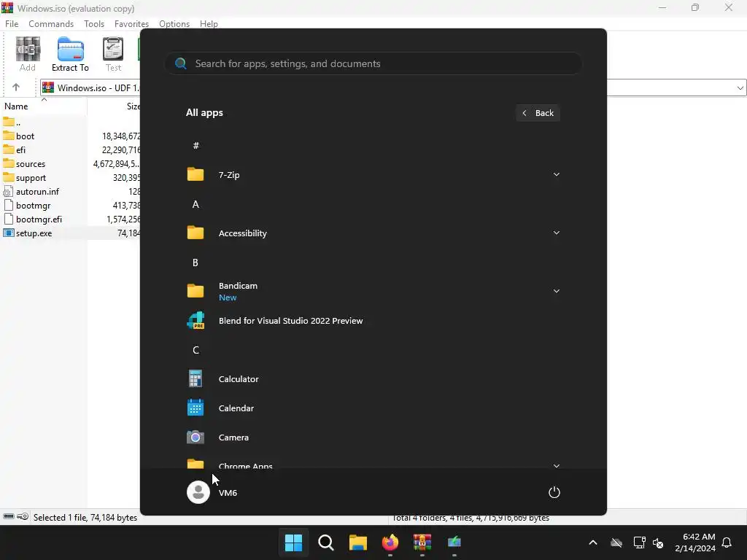This screenshot has width=747, height=560.
Task: Click the Add toolbar icon in WinRAR
Action: tap(28, 54)
